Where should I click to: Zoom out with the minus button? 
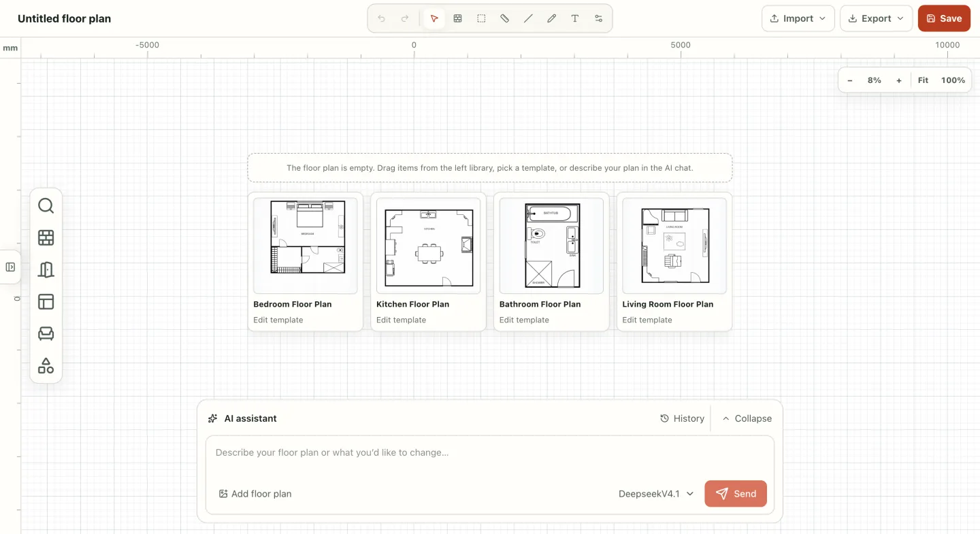click(850, 80)
